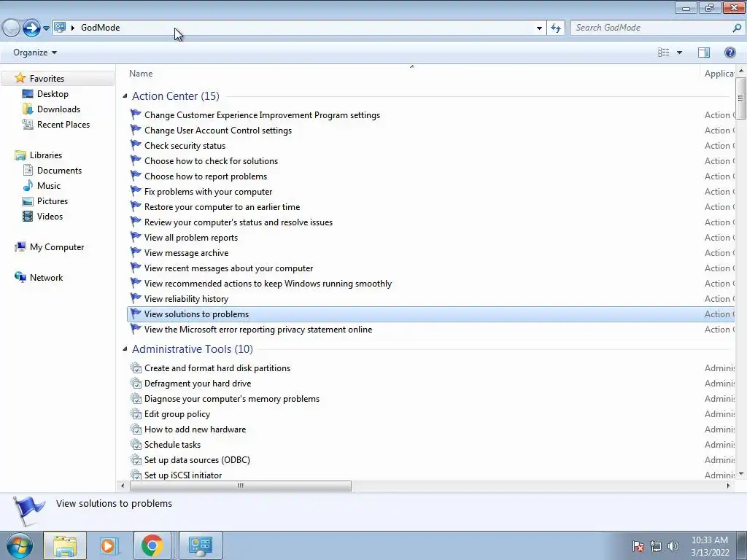Image resolution: width=747 pixels, height=560 pixels.
Task: Open the Help question mark icon
Action: click(x=729, y=52)
